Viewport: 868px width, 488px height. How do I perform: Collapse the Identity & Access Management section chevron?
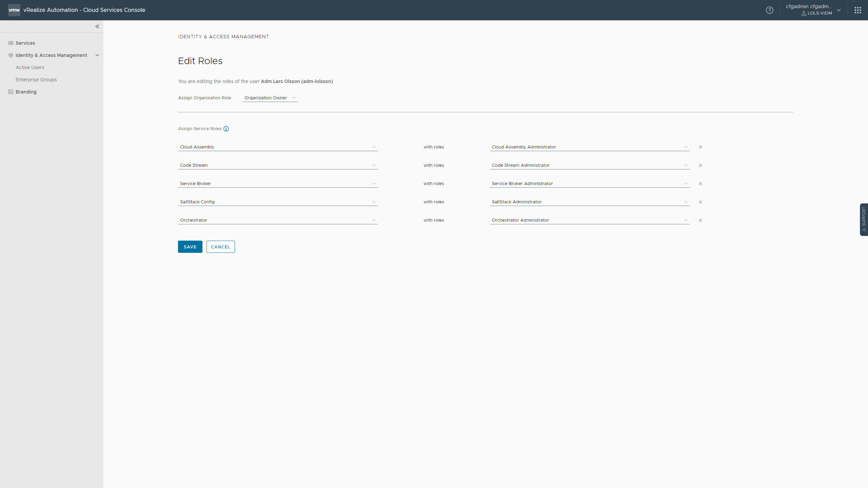[97, 55]
